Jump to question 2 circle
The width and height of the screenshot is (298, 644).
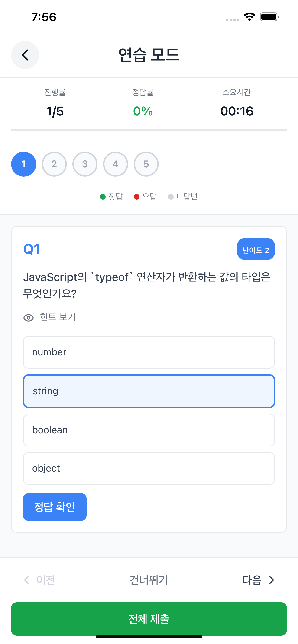(x=54, y=164)
